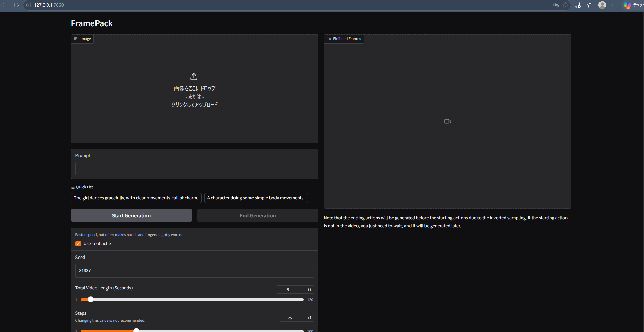Click the Image panel label
Screen dimensions: 644x332
(x=83, y=39)
